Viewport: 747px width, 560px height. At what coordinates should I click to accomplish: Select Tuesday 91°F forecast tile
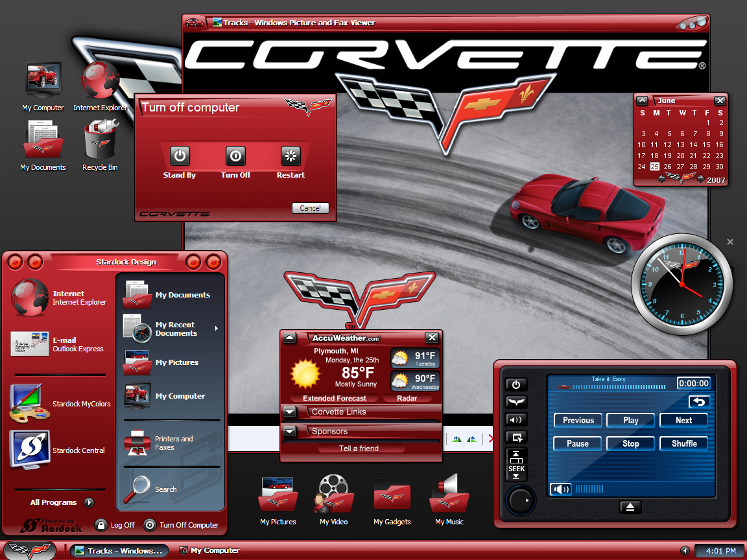(x=415, y=358)
